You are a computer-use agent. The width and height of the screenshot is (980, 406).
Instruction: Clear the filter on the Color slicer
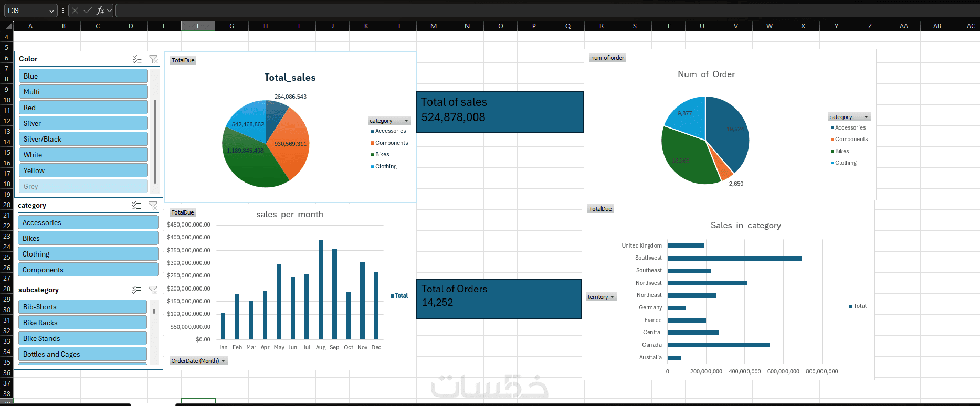pos(154,59)
